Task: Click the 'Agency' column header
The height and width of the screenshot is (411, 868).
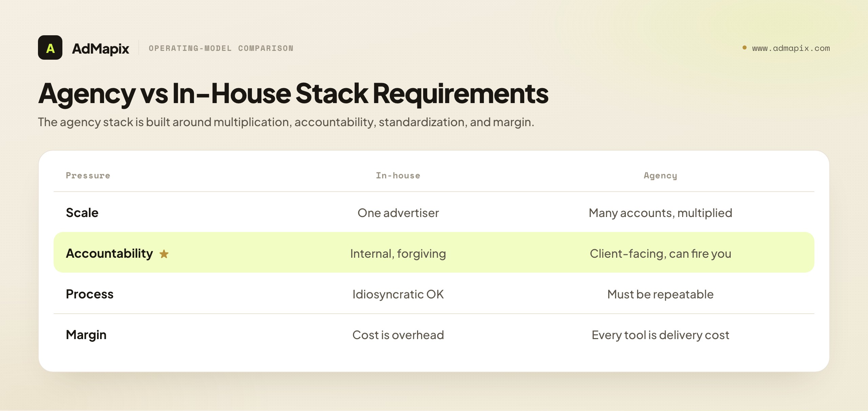Action: coord(660,175)
